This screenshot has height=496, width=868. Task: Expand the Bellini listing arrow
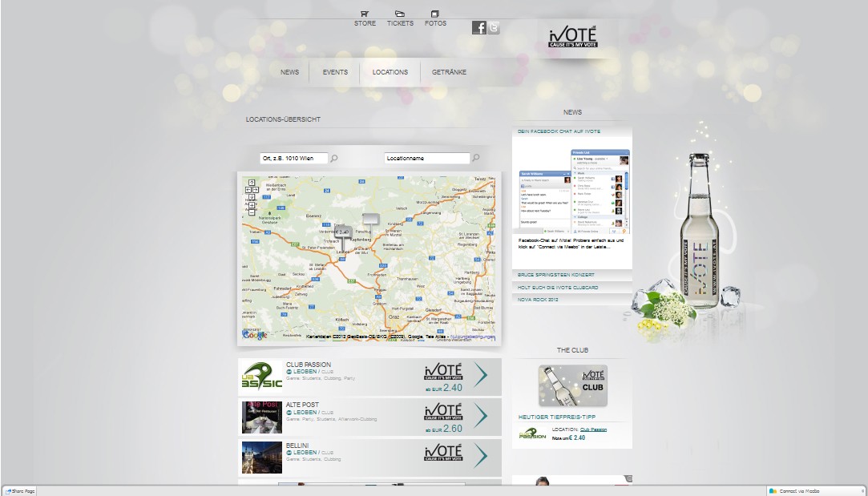(x=481, y=456)
